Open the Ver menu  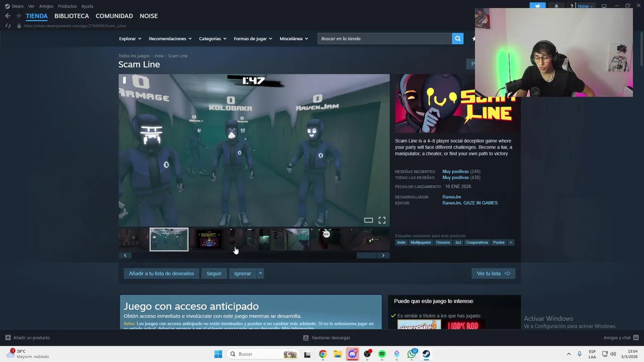coord(31,6)
